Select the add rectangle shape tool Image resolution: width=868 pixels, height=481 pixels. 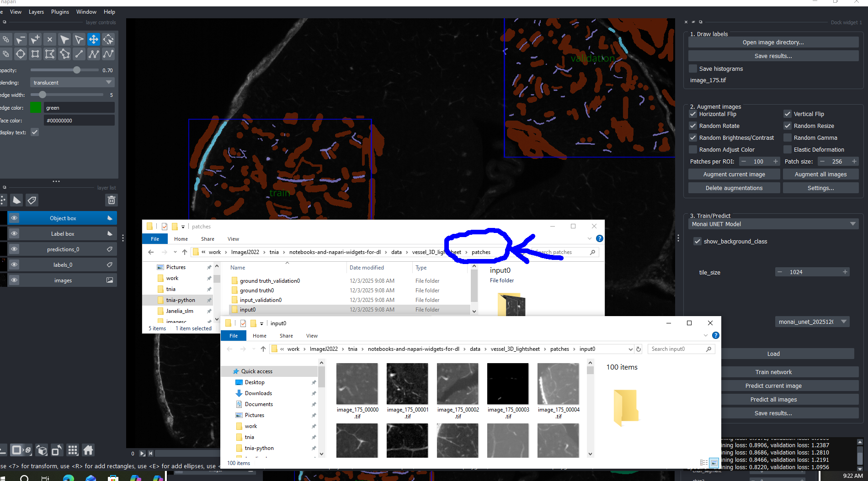click(35, 54)
